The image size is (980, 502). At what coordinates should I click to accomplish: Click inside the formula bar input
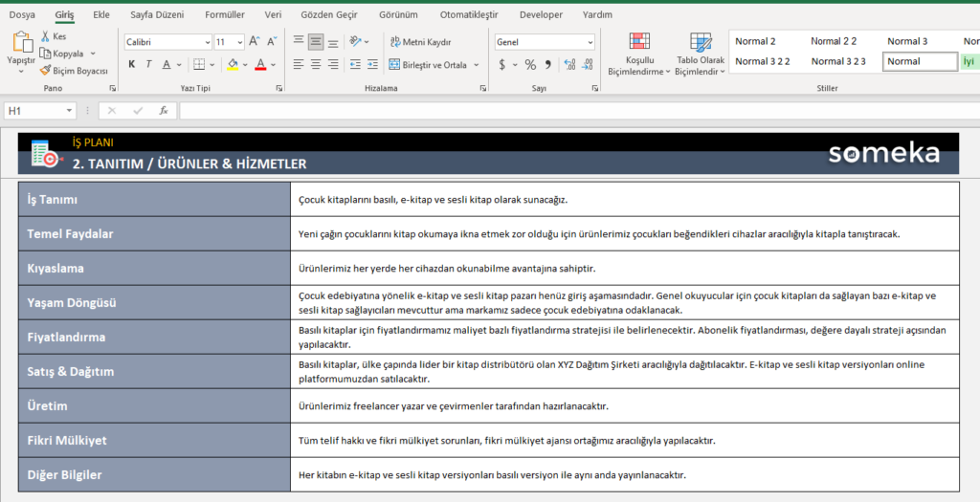pyautogui.click(x=574, y=111)
